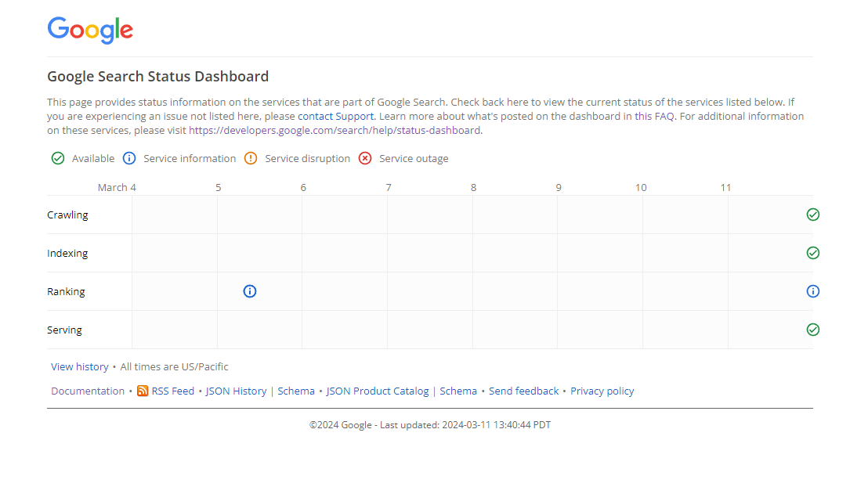The image size is (868, 494).
Task: Click the Indexing available status checkmark
Action: point(812,253)
